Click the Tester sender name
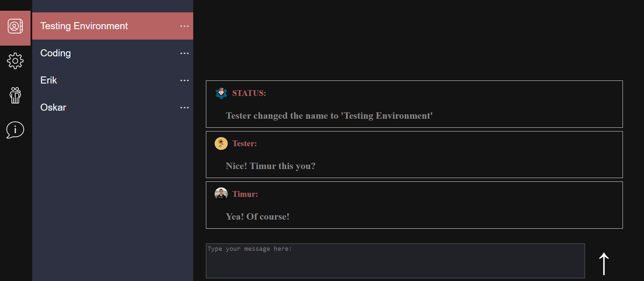The image size is (644, 281). click(x=245, y=144)
